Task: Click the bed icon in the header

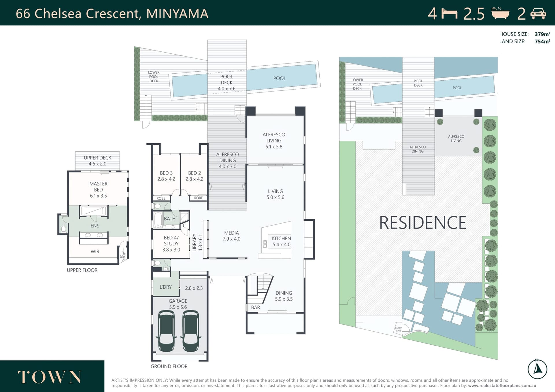Action: click(449, 14)
